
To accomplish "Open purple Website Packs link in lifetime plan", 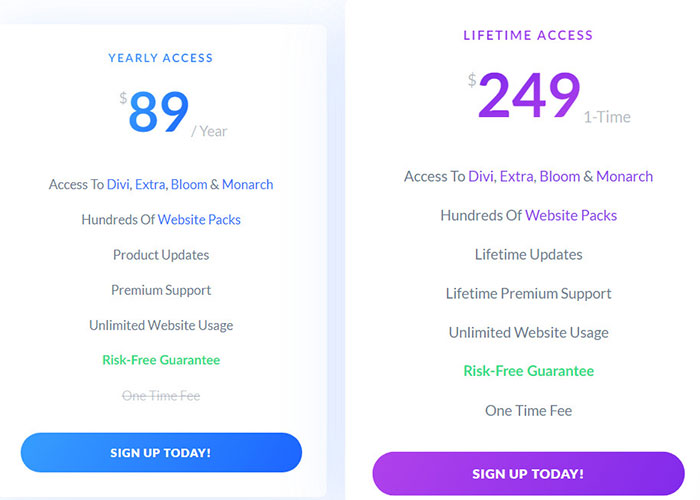I will [571, 216].
